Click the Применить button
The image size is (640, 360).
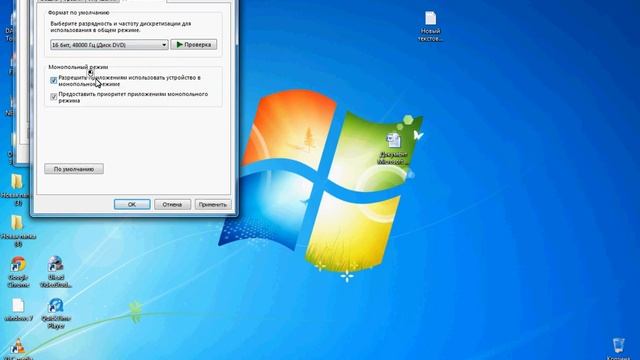tap(213, 204)
